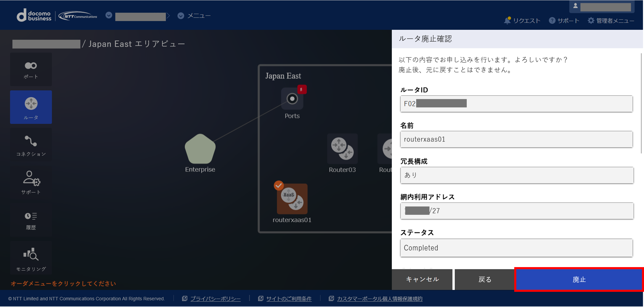Click the 名前 field showing routerxaas01
Image resolution: width=644 pixels, height=307 pixels.
516,139
